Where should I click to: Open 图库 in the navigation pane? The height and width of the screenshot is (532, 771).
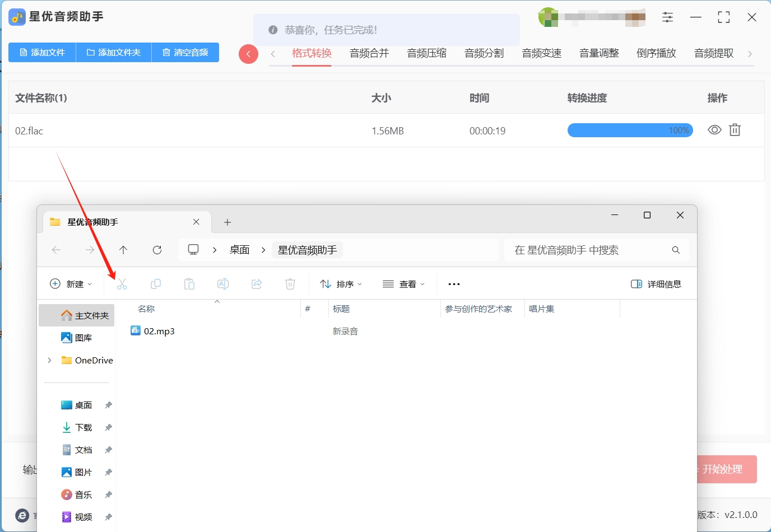77,338
